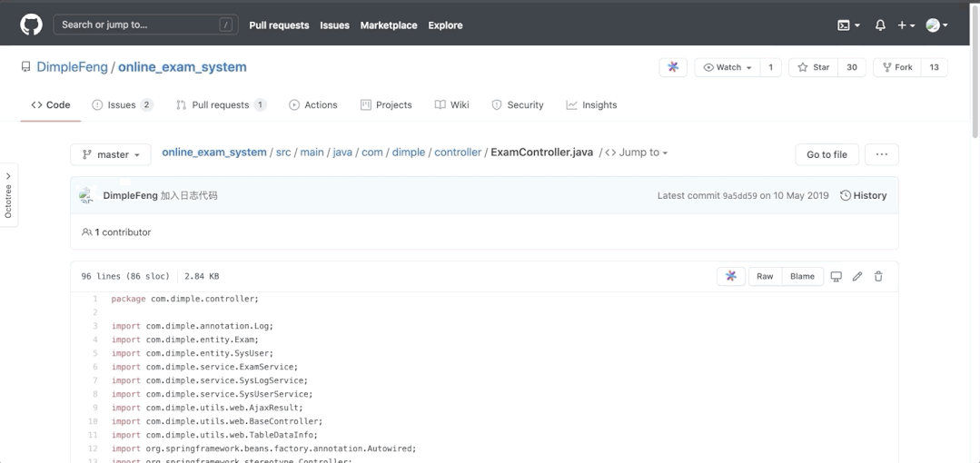
Task: Edit this file with the pencil icon
Action: (x=857, y=276)
